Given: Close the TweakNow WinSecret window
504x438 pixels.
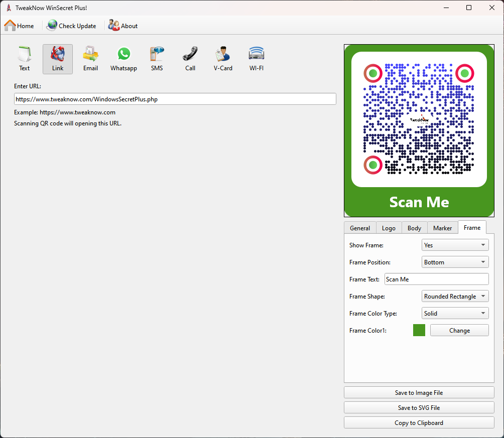Looking at the screenshot, I should tap(492, 8).
